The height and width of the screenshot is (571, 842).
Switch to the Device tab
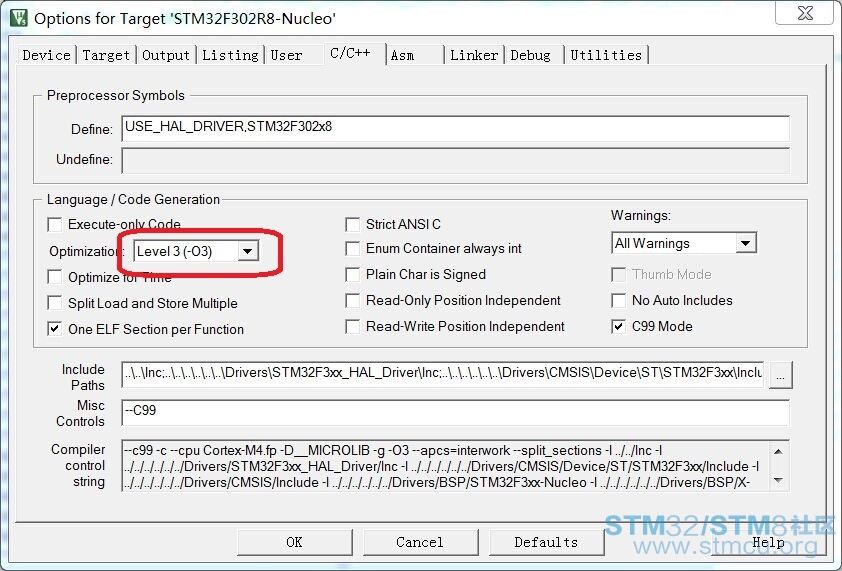(x=46, y=55)
